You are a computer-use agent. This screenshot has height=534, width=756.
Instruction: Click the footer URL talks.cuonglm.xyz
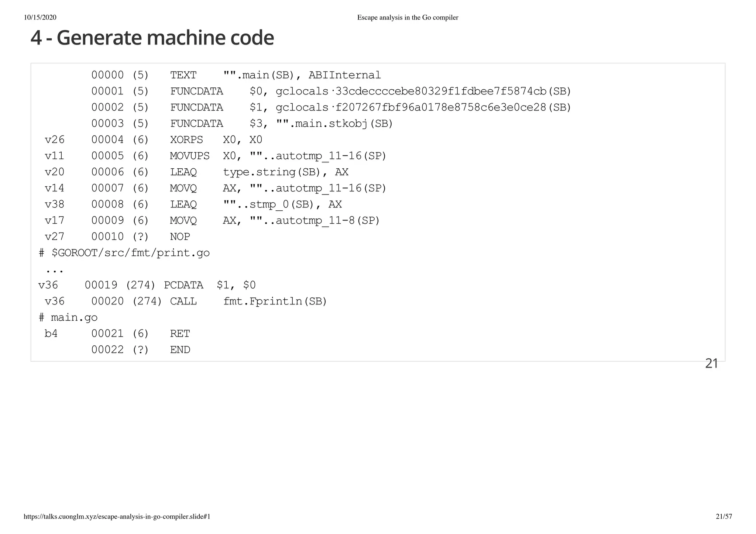point(117,516)
